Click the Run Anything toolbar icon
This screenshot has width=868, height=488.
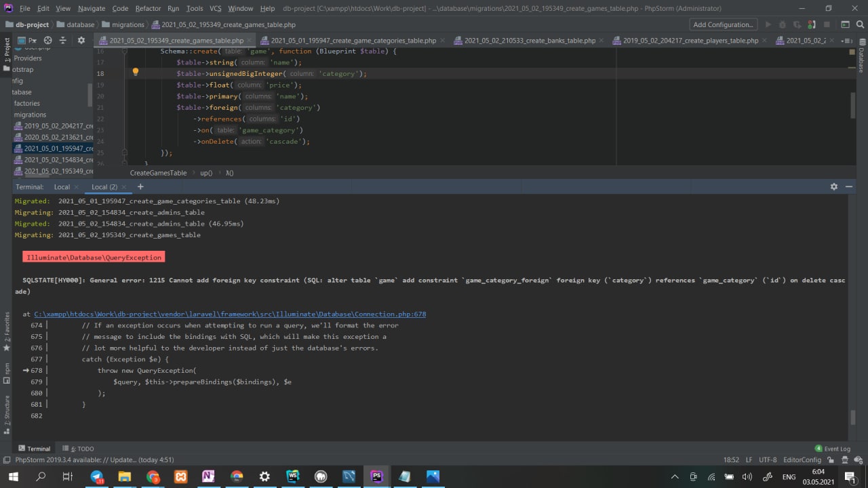[x=844, y=24]
